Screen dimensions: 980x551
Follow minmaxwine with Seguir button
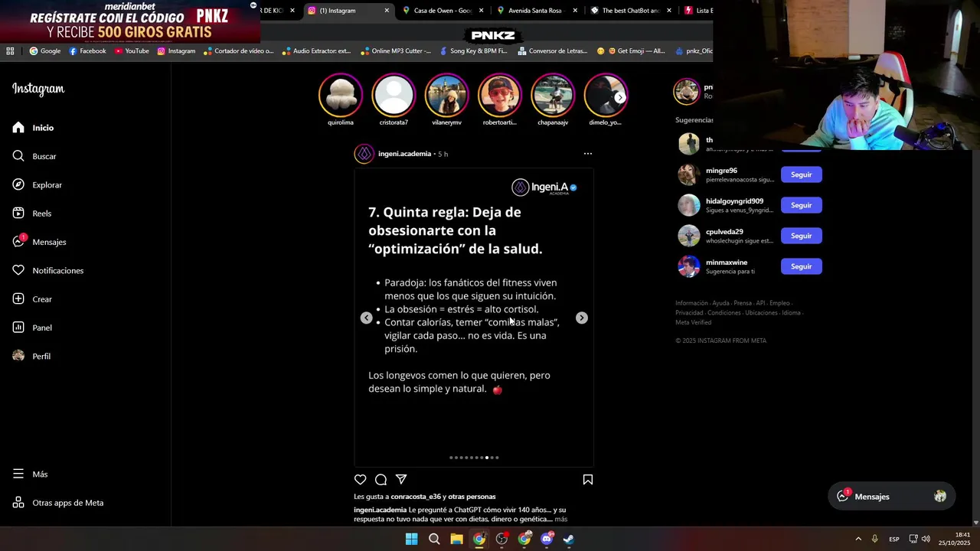coord(801,266)
